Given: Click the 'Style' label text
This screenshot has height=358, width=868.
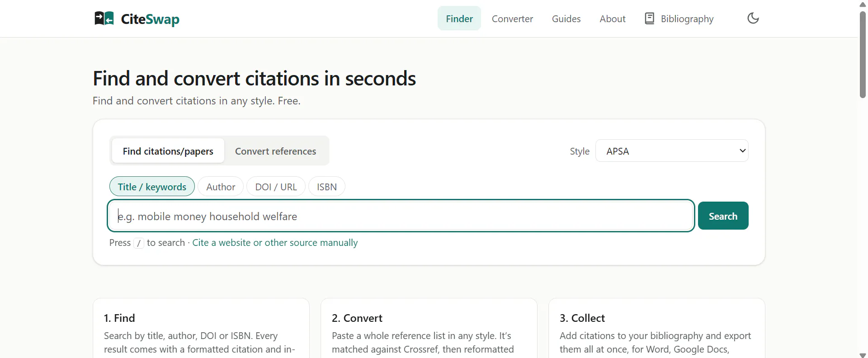Looking at the screenshot, I should pos(580,151).
